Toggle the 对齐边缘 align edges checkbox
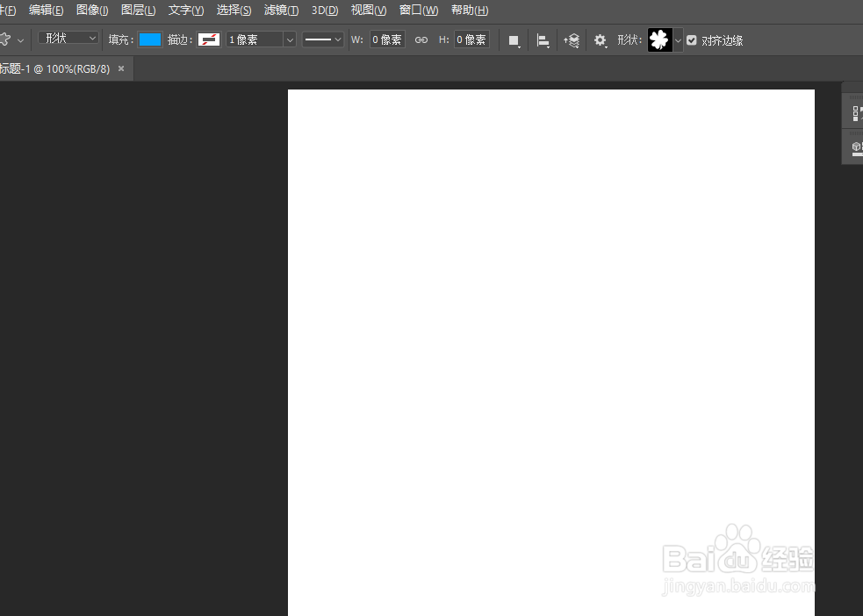 coord(692,40)
